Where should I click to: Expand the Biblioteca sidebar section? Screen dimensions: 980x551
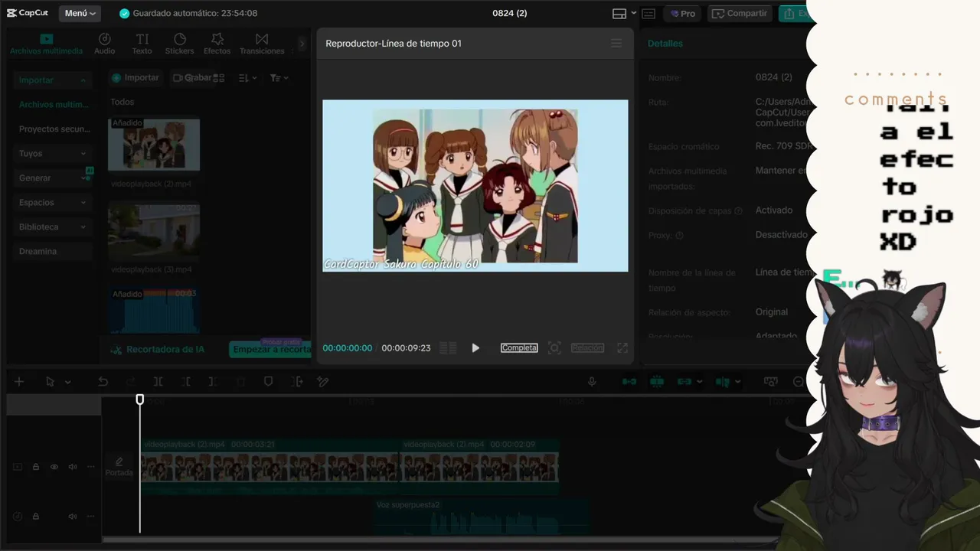coord(53,227)
